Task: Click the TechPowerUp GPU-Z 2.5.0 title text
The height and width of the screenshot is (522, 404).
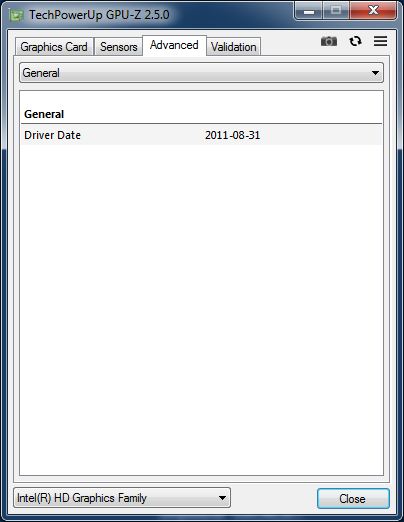Action: (99, 15)
